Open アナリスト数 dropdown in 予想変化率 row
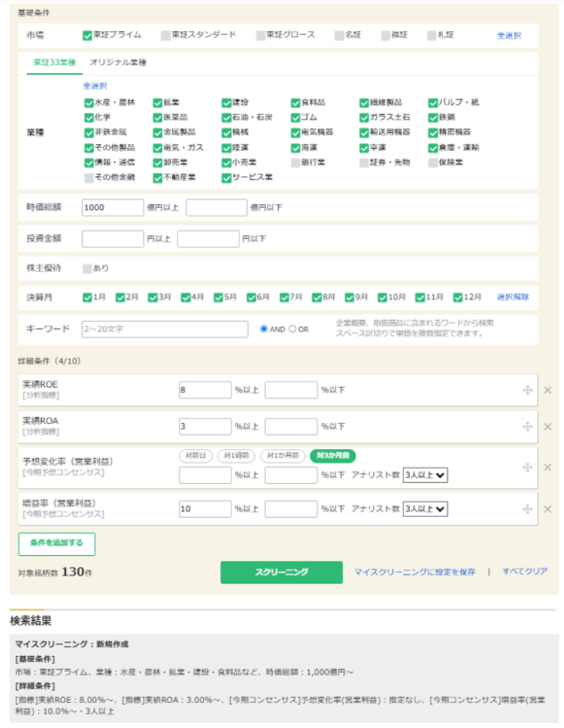The height and width of the screenshot is (728, 564). (x=425, y=474)
